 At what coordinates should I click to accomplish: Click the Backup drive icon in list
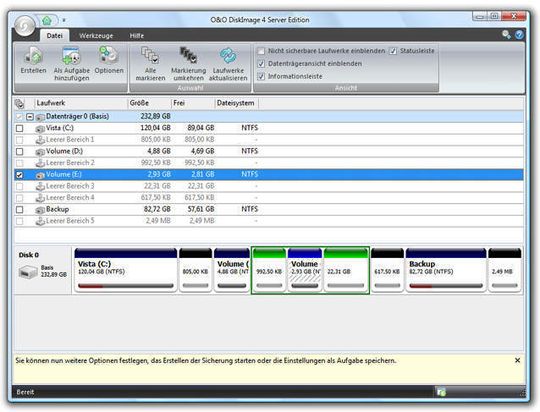40,210
